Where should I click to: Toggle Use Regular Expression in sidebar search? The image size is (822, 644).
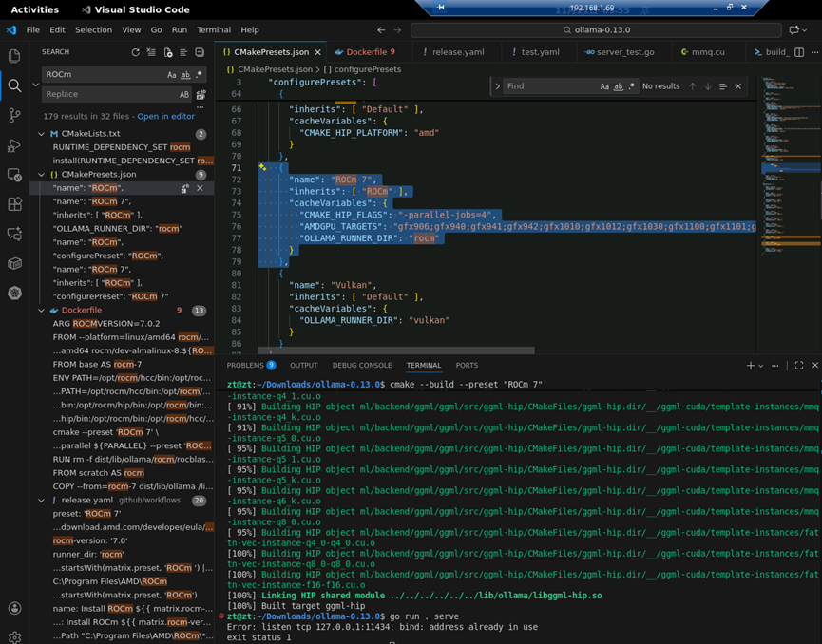point(201,75)
